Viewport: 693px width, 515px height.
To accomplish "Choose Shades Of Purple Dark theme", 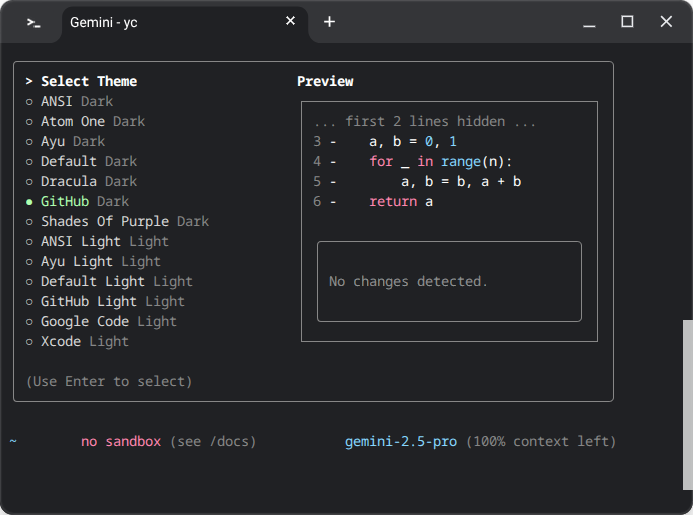I will pos(117,221).
